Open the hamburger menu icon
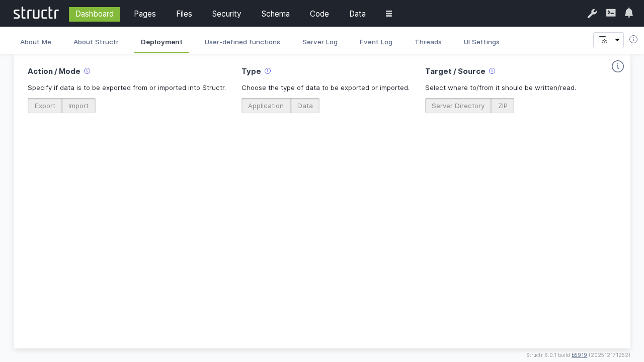Viewport: 644px width, 362px height. coord(388,14)
